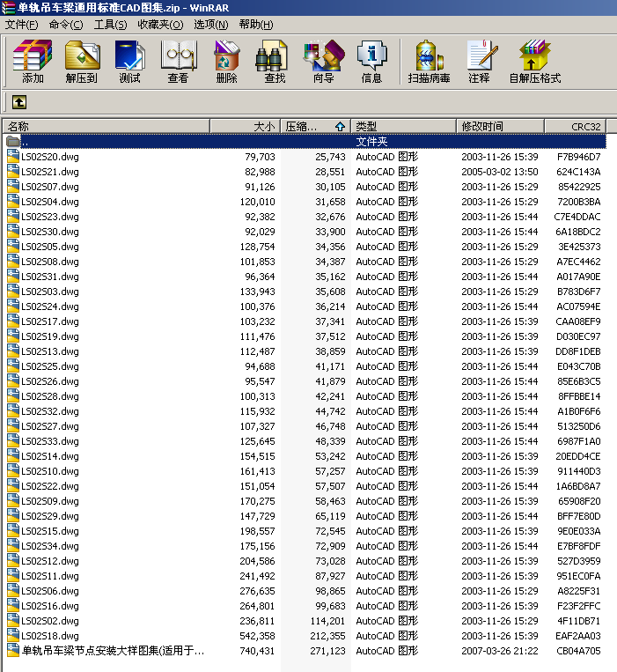
Task: Open the Favorites (收藏夹) menu
Action: pos(159,24)
